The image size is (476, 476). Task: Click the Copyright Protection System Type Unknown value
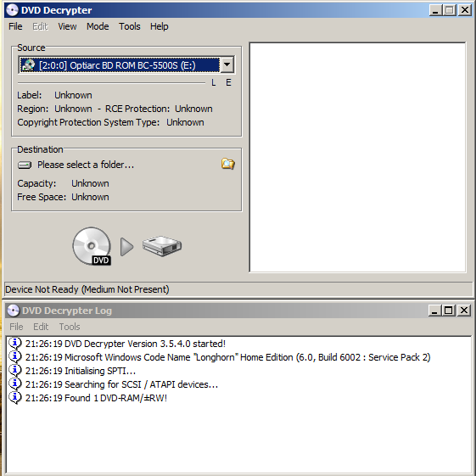tap(185, 122)
